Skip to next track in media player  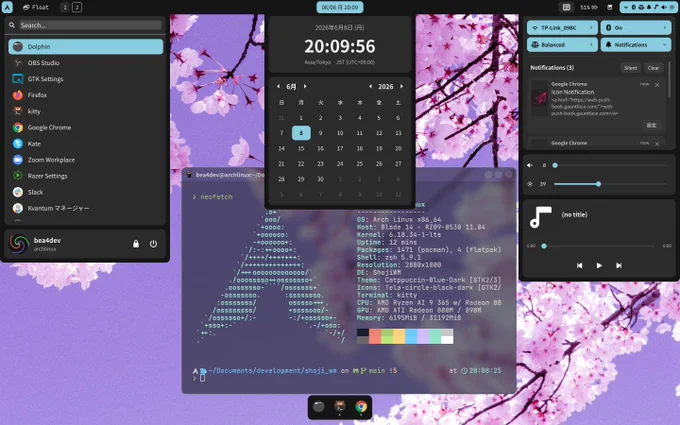(619, 265)
